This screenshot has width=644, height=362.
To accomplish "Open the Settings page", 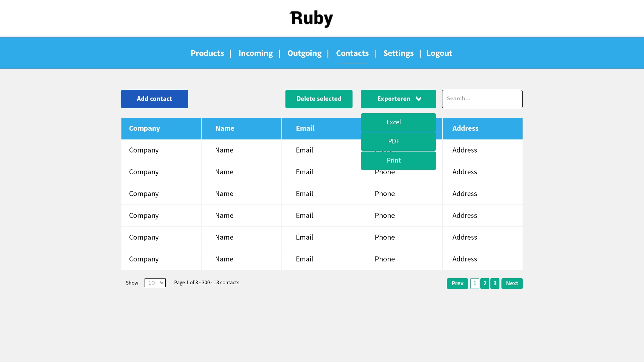I will [x=398, y=53].
